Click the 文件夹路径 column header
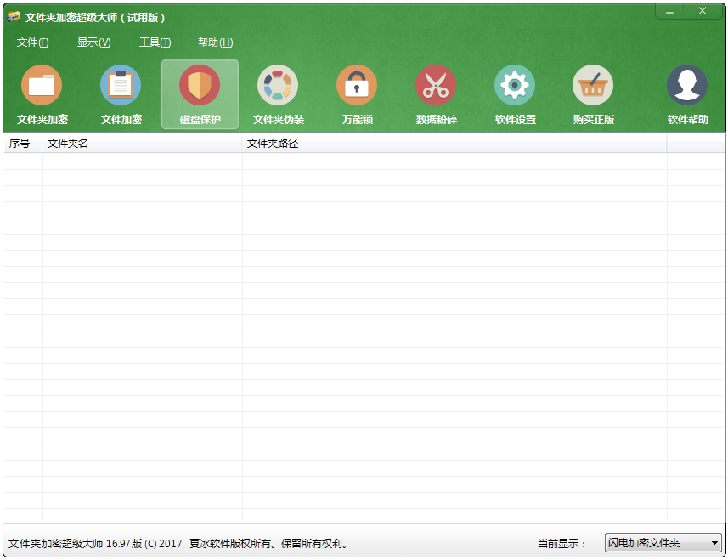 click(272, 143)
